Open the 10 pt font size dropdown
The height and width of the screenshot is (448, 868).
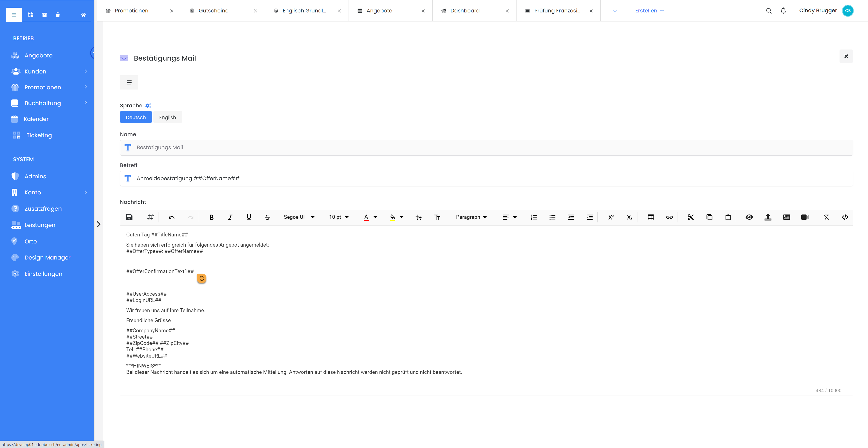(x=339, y=217)
